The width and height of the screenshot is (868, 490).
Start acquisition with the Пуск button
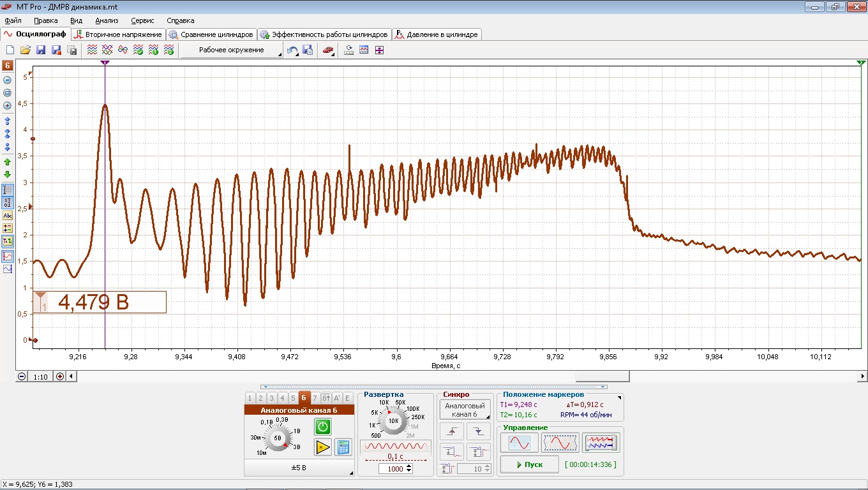530,464
